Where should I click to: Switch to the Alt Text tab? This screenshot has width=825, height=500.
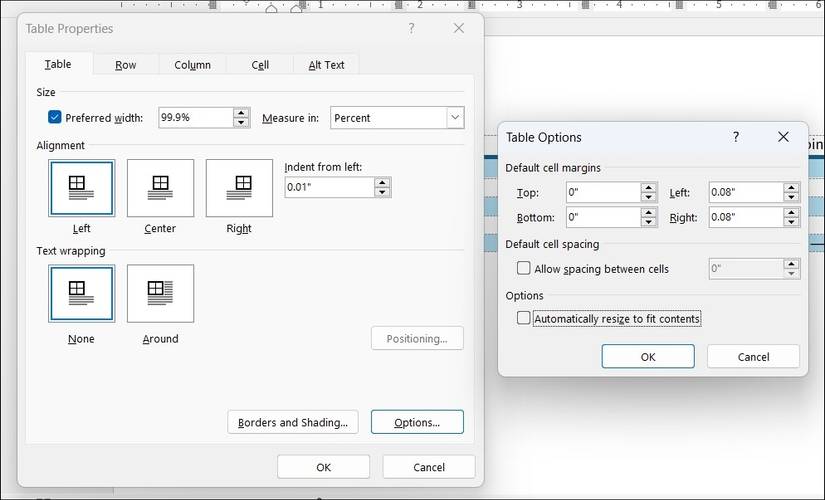[326, 65]
